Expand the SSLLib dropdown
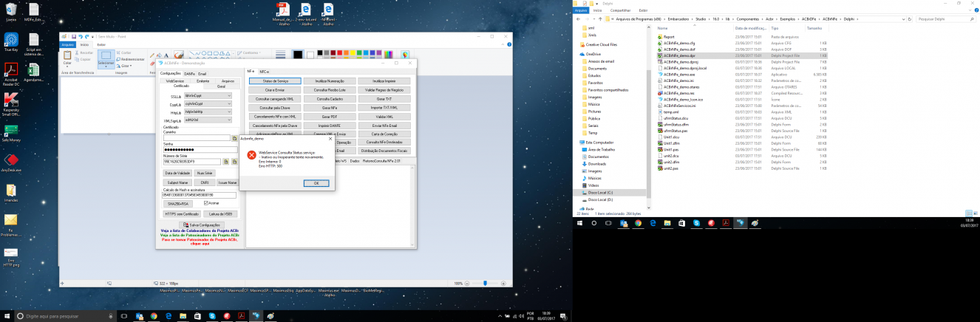980x322 pixels. click(208, 96)
